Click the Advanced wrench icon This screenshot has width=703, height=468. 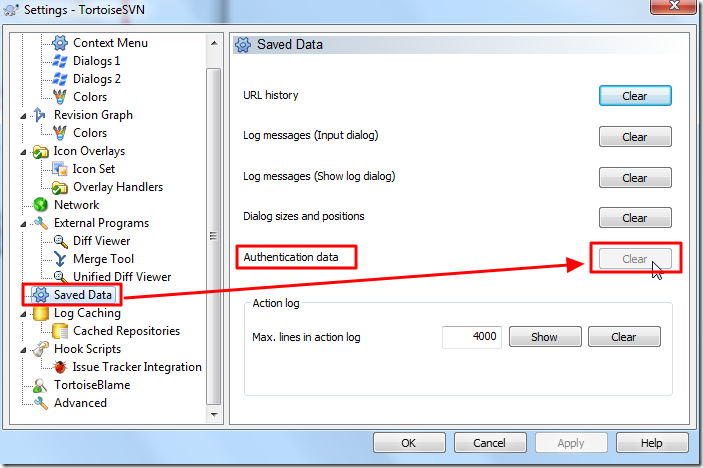pos(40,403)
